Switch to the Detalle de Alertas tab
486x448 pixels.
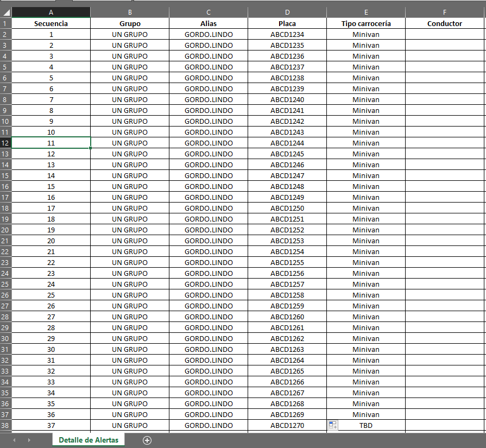[x=89, y=440]
